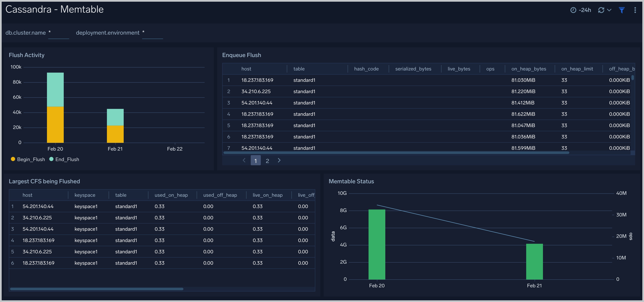This screenshot has width=644, height=302.
Task: Edit the deployment.environment filter field
Action: 152,33
